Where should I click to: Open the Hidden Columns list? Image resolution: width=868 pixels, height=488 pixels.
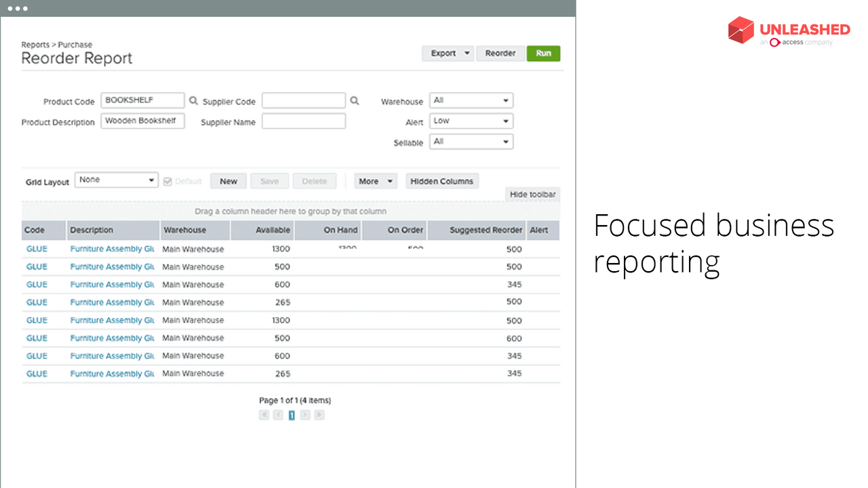coord(442,181)
